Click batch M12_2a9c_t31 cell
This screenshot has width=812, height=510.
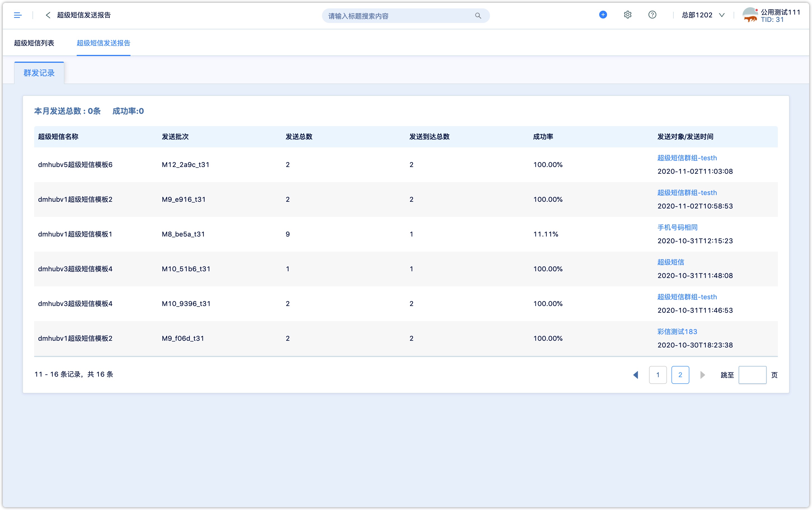[185, 164]
